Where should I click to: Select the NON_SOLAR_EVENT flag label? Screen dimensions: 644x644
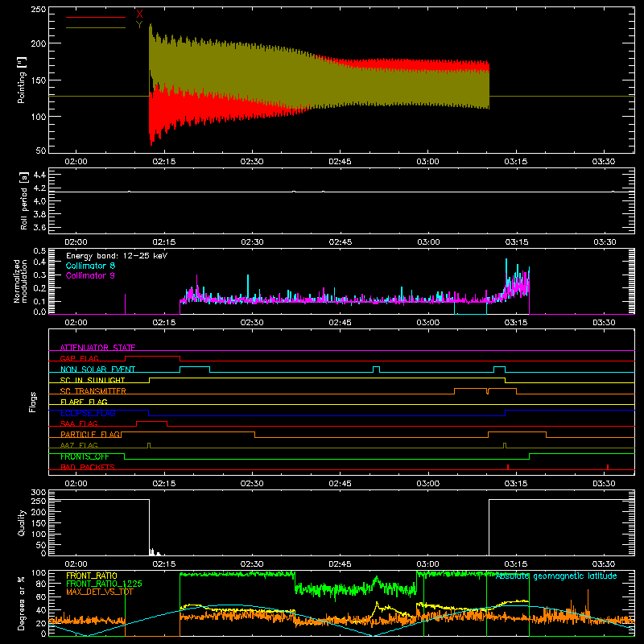pyautogui.click(x=97, y=369)
